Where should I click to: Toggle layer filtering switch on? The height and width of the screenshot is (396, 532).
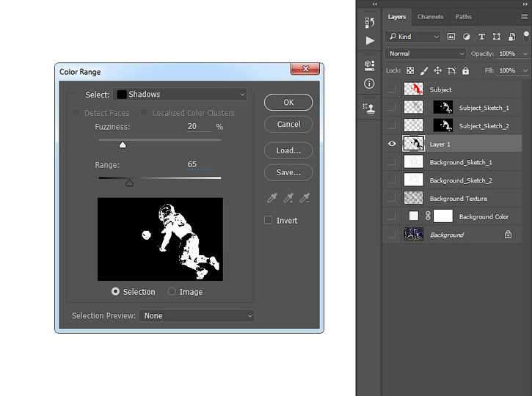pyautogui.click(x=526, y=36)
